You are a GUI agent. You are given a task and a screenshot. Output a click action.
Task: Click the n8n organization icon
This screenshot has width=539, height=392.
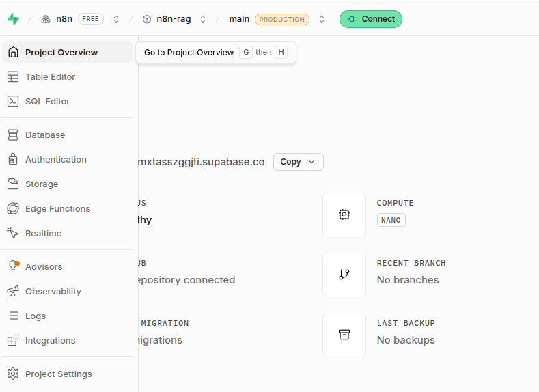(x=46, y=19)
